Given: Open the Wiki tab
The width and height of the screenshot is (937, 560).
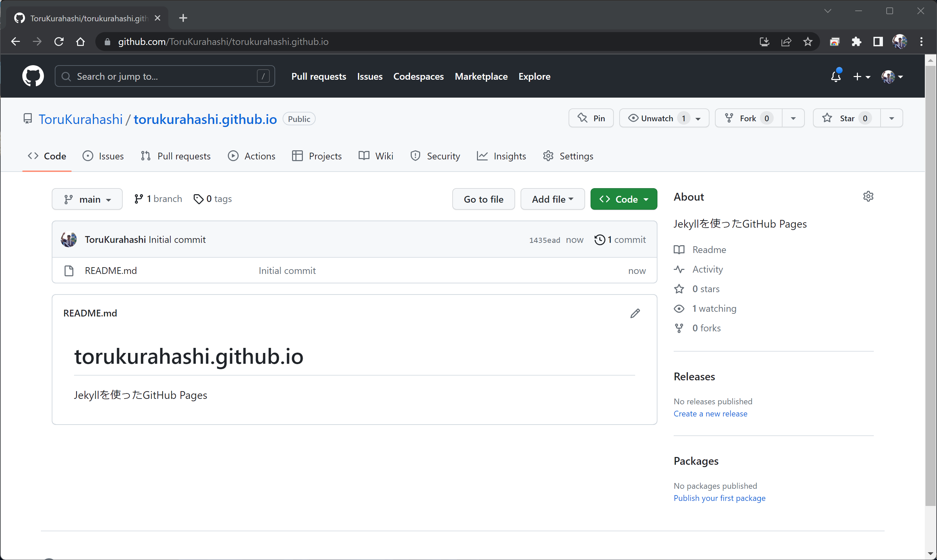Looking at the screenshot, I should point(376,156).
